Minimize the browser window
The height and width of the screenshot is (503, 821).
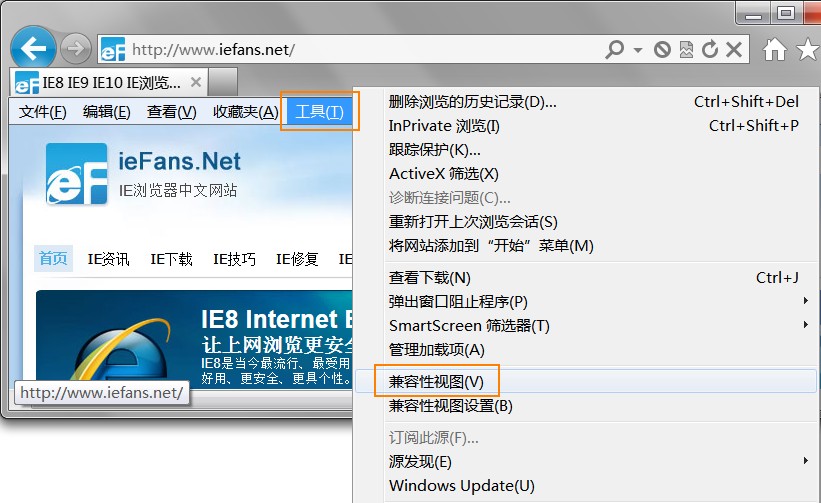(753, 14)
